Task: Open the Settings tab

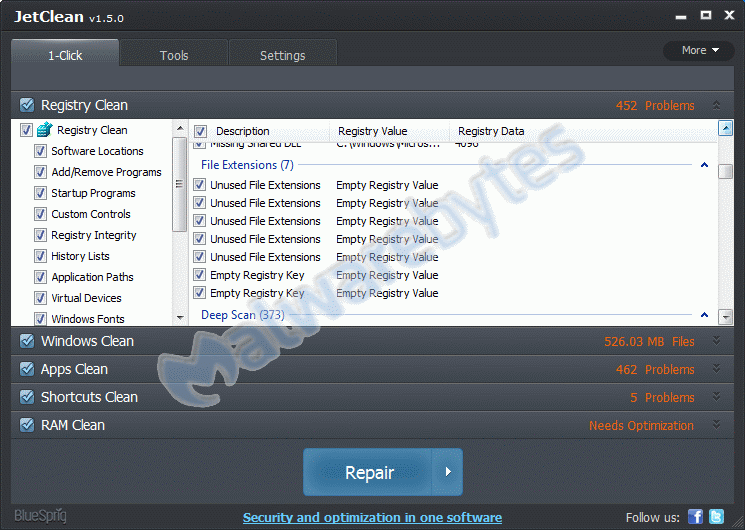Action: [282, 55]
